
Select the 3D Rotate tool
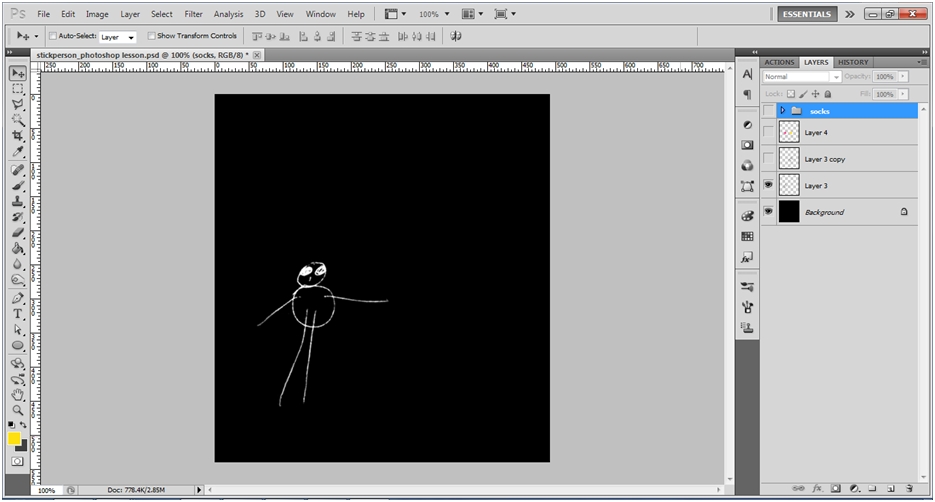coord(18,363)
